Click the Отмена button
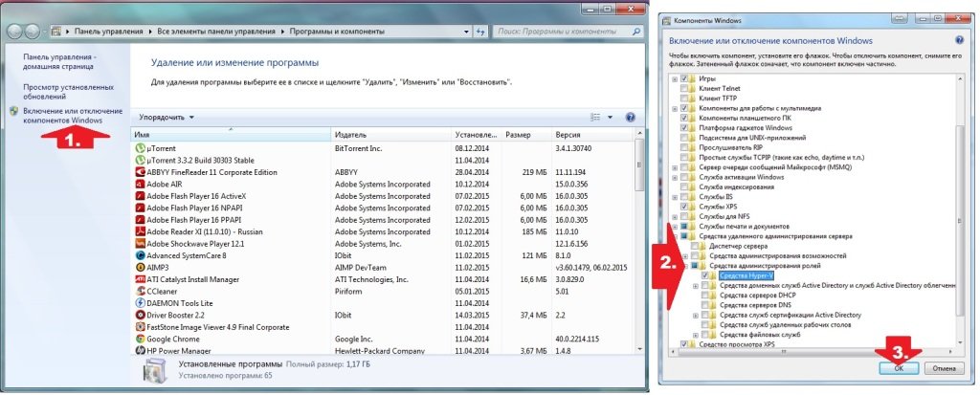980x395 pixels. click(944, 368)
